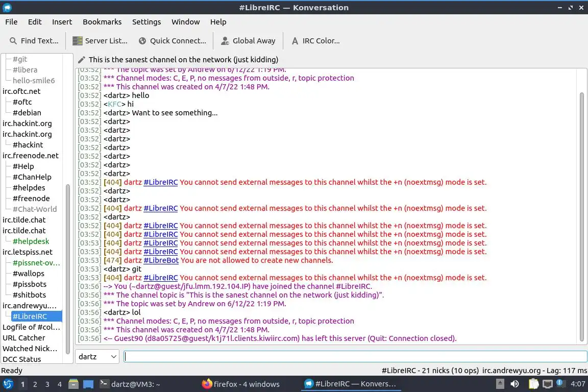Open the hello-smile6 query tab

tap(34, 80)
